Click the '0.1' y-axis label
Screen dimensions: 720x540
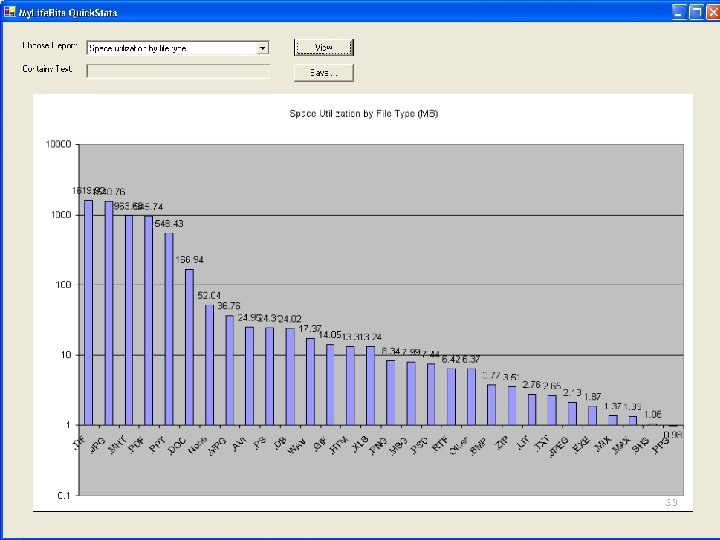64,495
